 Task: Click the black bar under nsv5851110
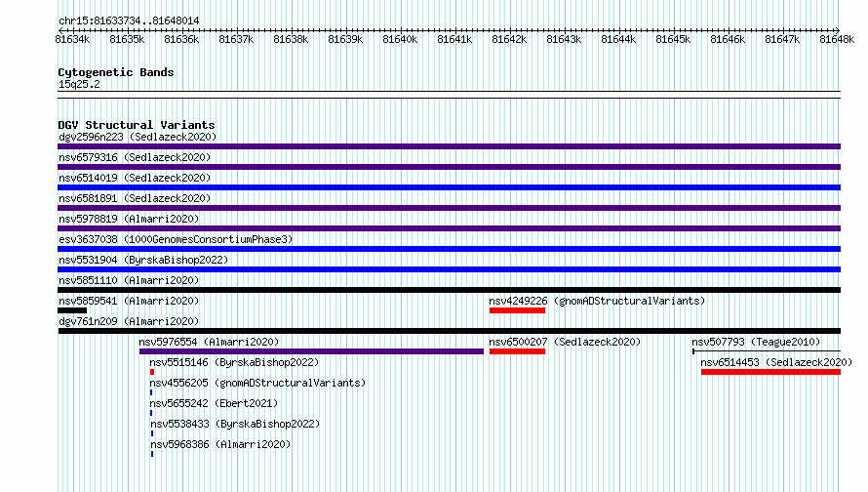coord(449,290)
